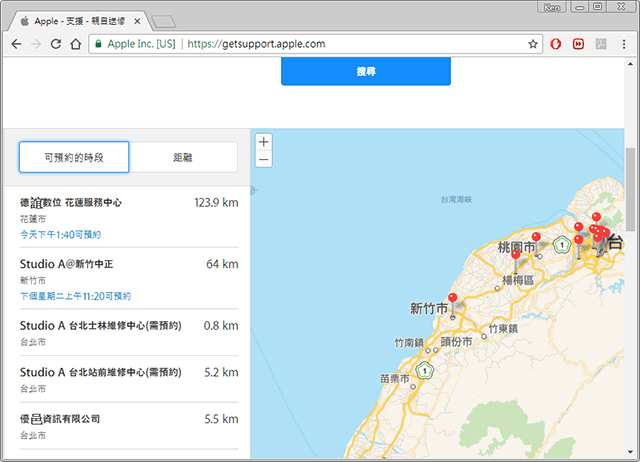
Task: Sort by 距離
Action: tap(183, 158)
